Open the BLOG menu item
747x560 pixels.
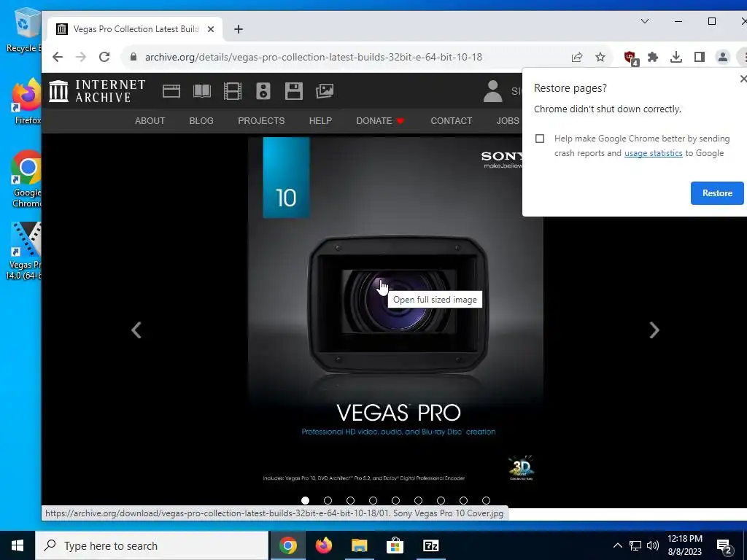[201, 121]
